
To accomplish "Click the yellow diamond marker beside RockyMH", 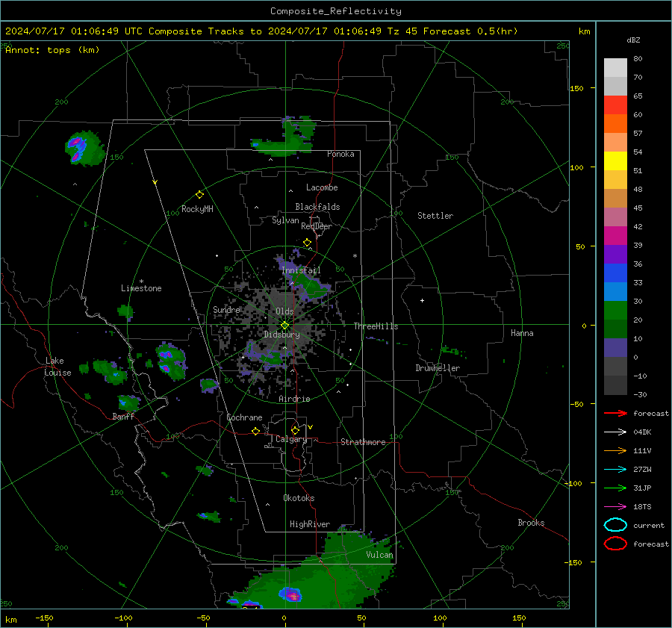I will coord(199,195).
